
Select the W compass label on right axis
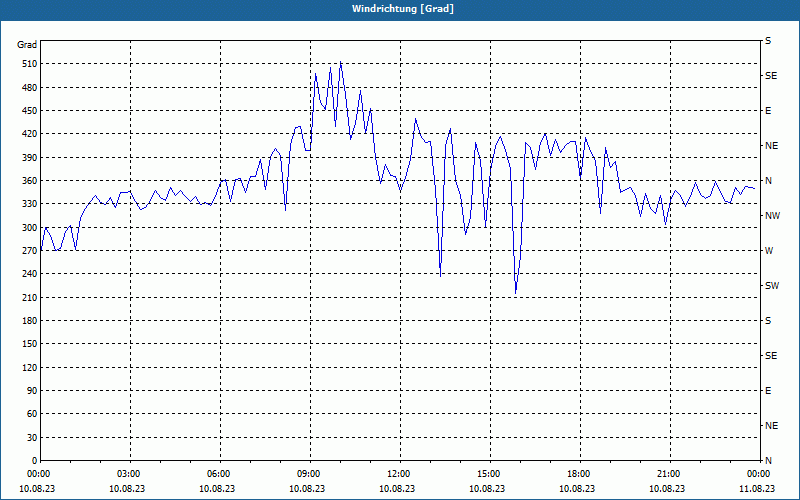click(769, 251)
